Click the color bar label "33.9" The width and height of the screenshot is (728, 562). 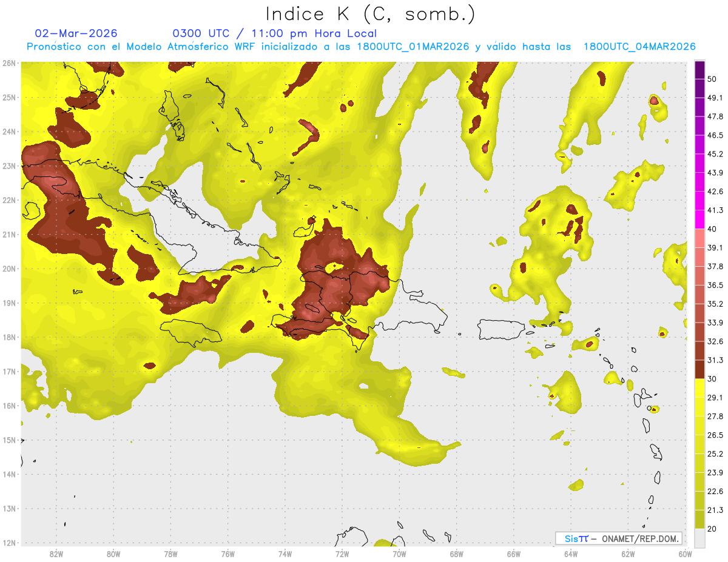715,323
